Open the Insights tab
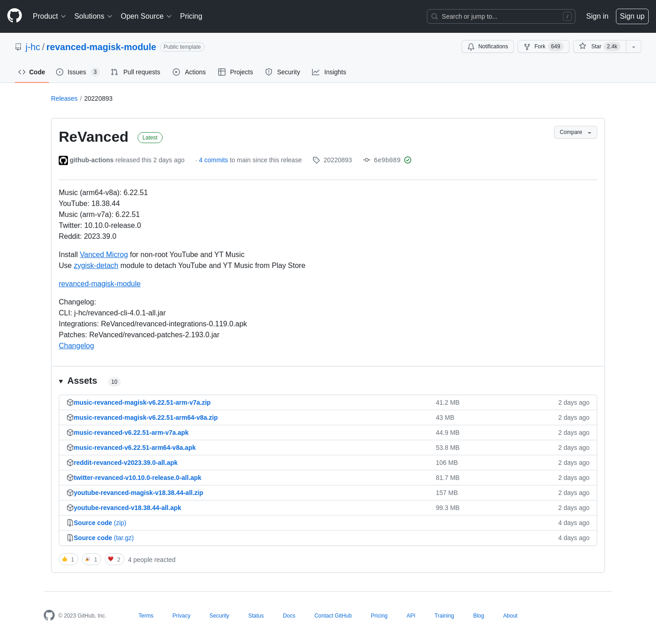This screenshot has height=644, width=656. pyautogui.click(x=329, y=72)
